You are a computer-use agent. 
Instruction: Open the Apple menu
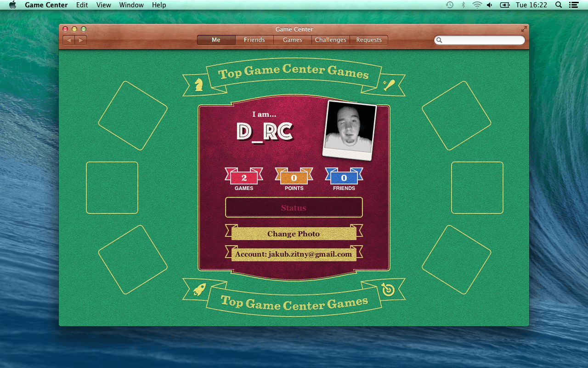click(x=12, y=5)
